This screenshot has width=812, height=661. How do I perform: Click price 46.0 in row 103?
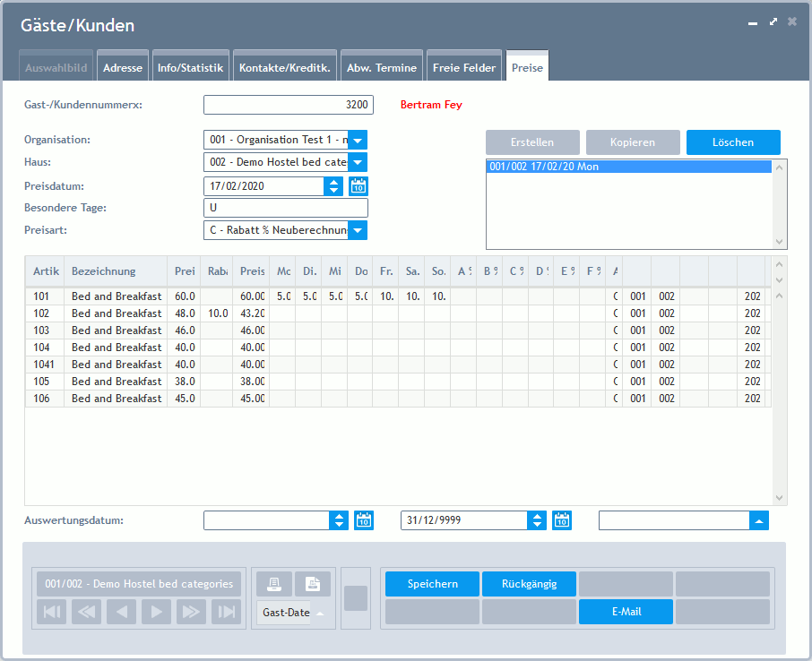coord(185,330)
